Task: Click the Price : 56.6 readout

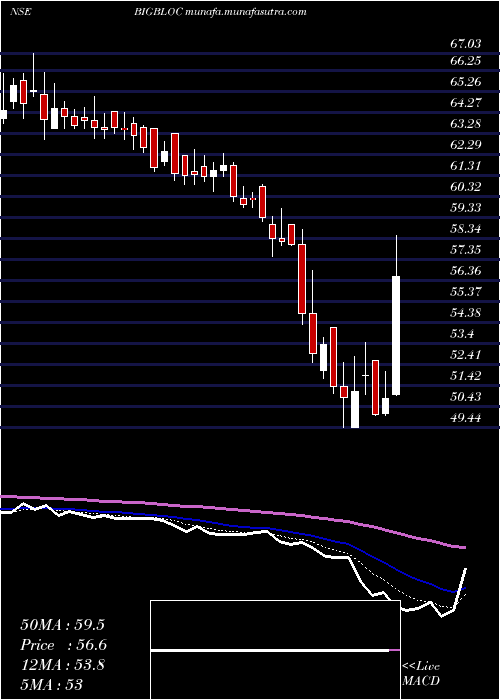Action: coord(63,645)
